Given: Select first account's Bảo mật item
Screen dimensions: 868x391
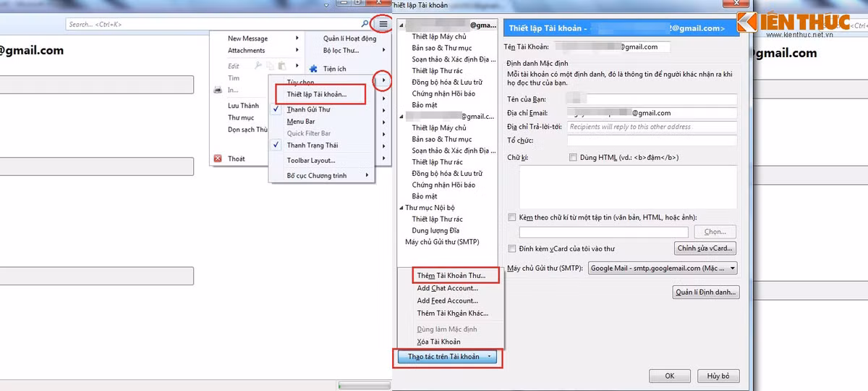Looking at the screenshot, I should (425, 105).
